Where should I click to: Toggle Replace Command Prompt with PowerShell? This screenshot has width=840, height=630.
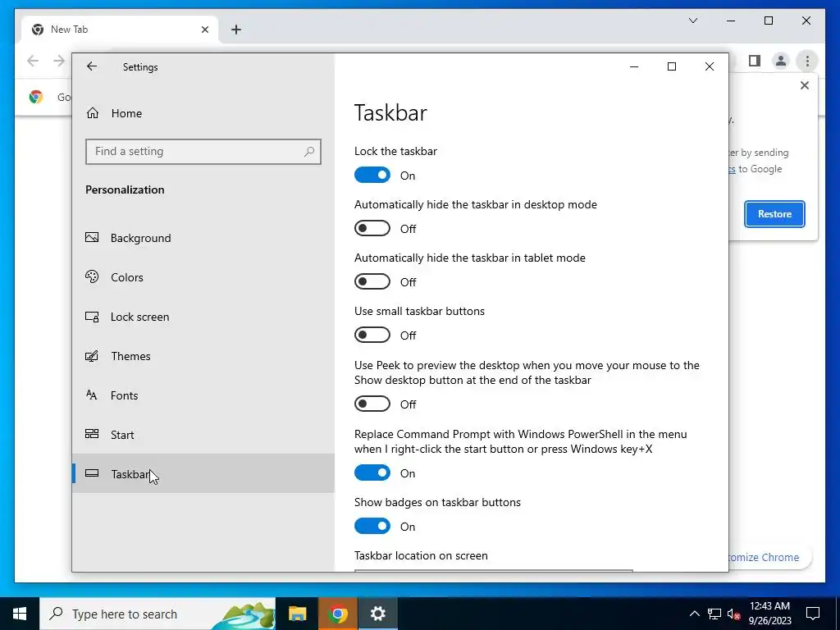click(372, 472)
